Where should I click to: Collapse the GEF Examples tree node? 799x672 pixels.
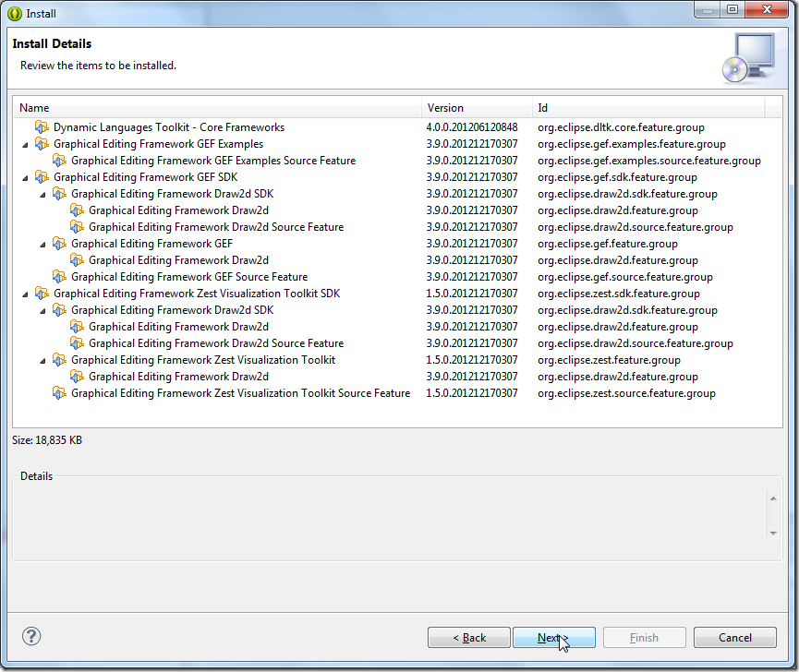(x=26, y=145)
